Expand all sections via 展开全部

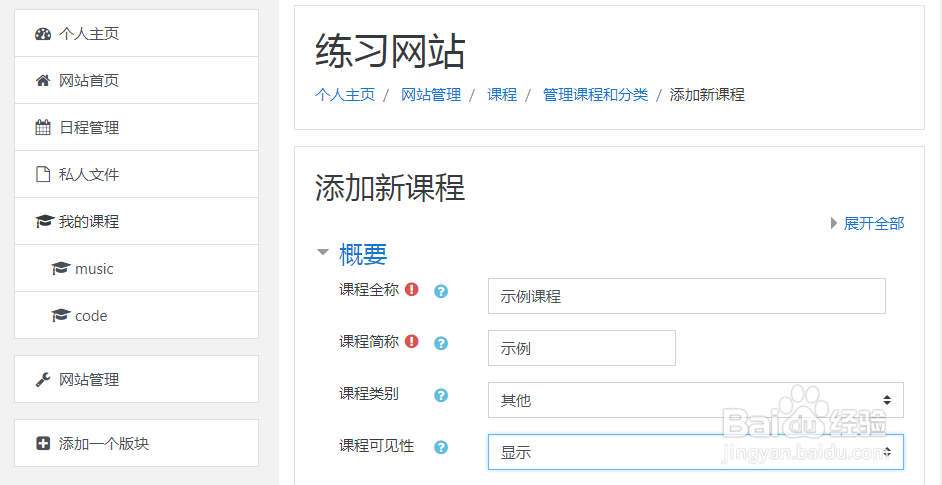coord(873,223)
